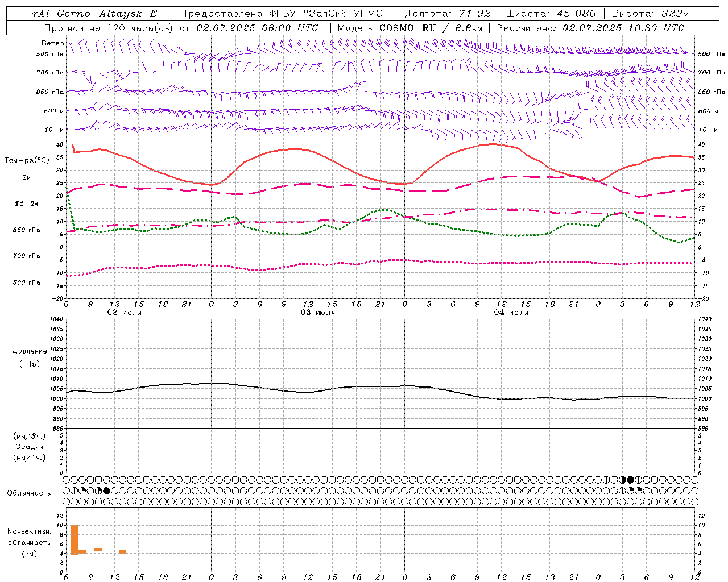The width and height of the screenshot is (728, 582).
Task: Click the Тем-ра(°C) axis label
Action: coord(27,161)
